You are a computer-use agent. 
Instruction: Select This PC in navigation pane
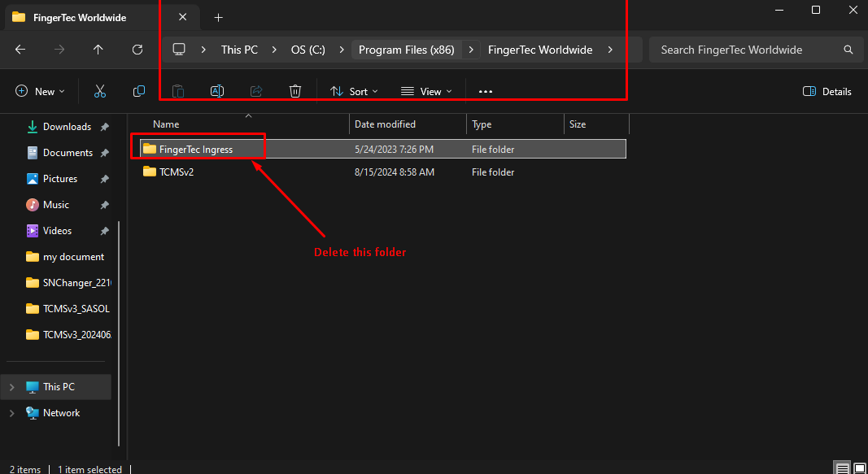[x=59, y=387]
